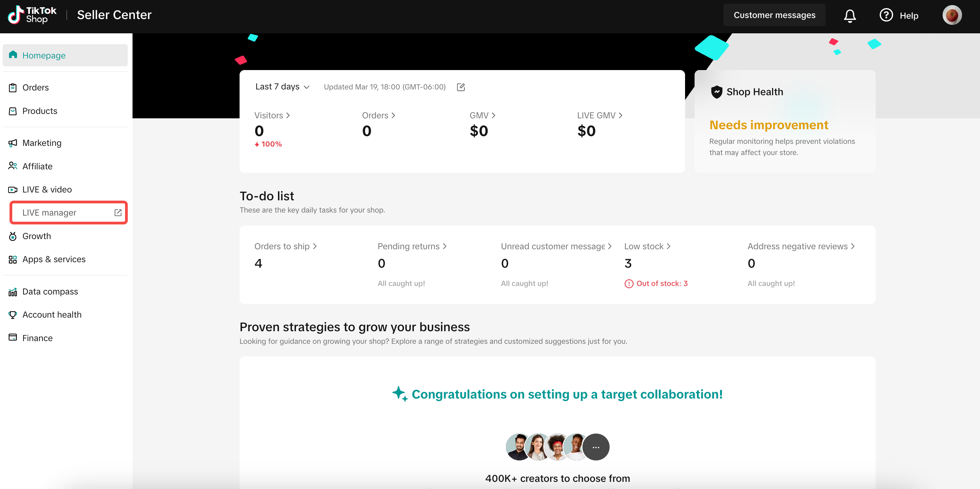The width and height of the screenshot is (980, 489).
Task: Click the Updated Mar 19, 18:00 timestamp
Action: pos(385,87)
